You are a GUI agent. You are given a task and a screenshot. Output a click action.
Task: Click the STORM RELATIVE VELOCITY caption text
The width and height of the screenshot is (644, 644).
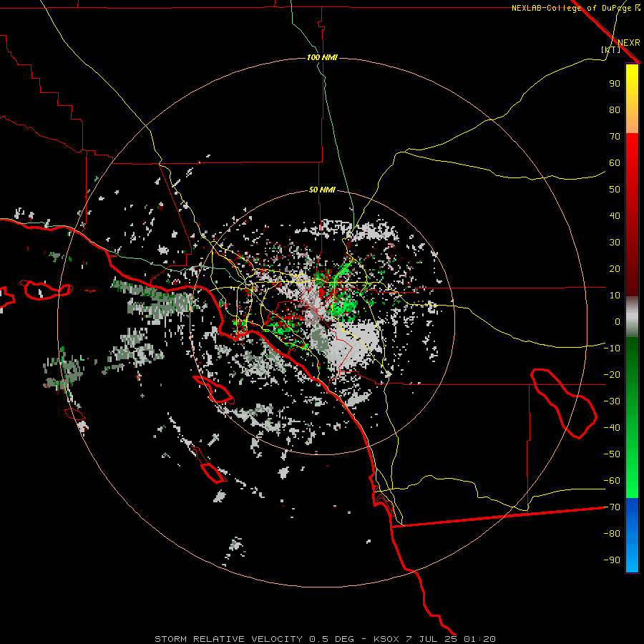[230, 639]
